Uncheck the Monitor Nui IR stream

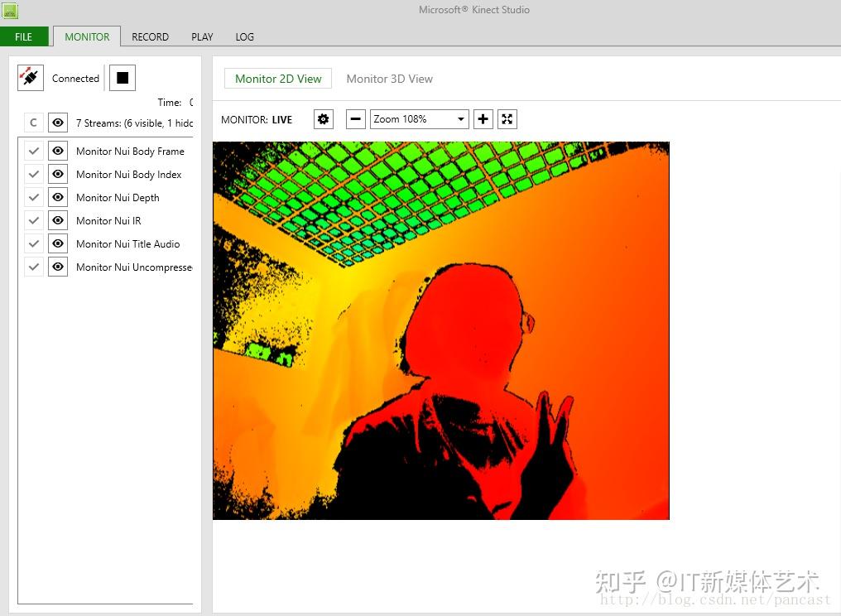pos(34,220)
